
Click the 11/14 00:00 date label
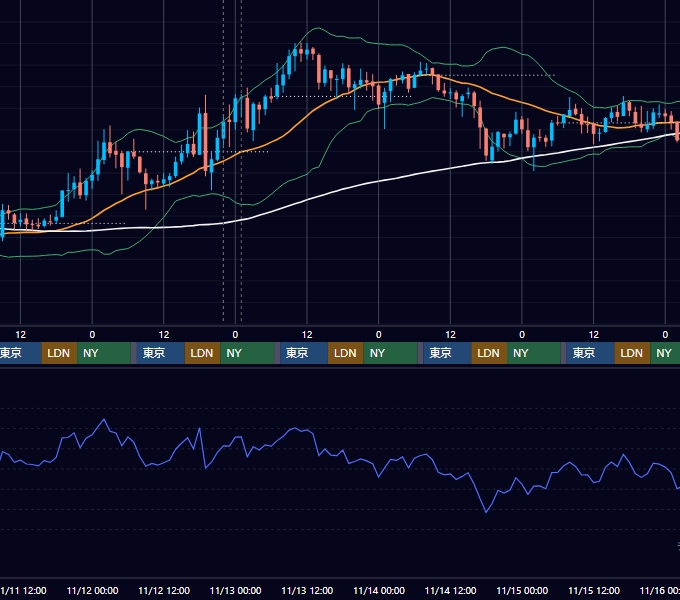379,590
